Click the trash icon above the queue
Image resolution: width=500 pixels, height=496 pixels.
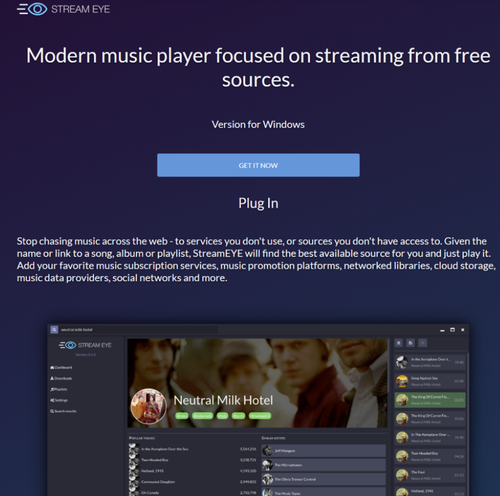pyautogui.click(x=399, y=343)
